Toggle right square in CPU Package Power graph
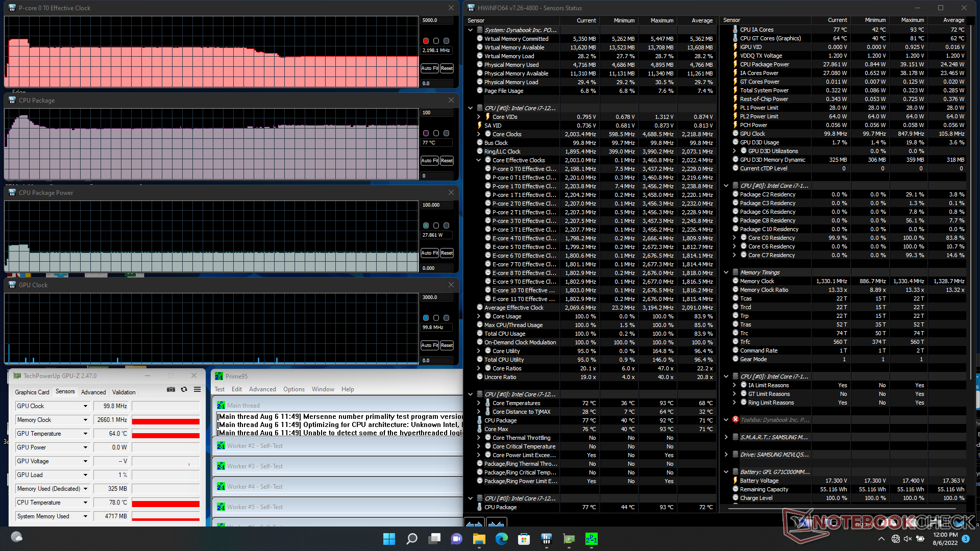Viewport: 980px width, 551px height. [446, 226]
